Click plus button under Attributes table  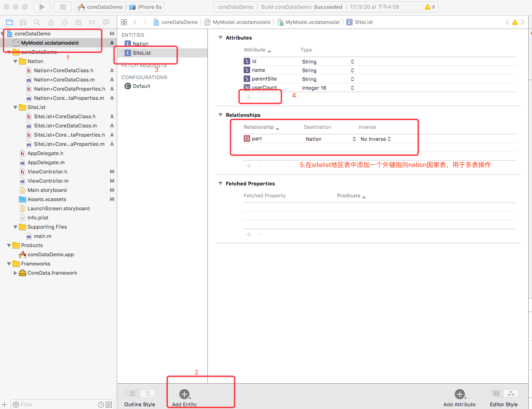(x=249, y=97)
